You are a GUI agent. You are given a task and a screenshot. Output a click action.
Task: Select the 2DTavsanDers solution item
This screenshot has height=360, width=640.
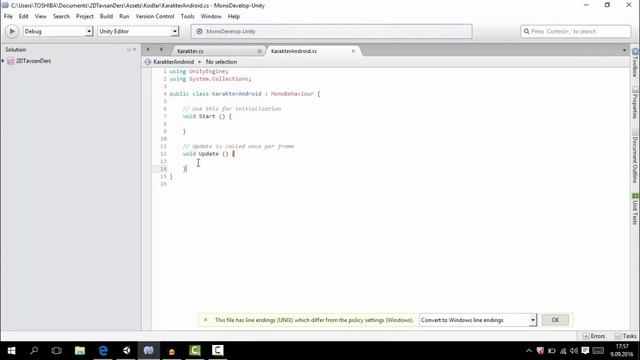pos(33,61)
